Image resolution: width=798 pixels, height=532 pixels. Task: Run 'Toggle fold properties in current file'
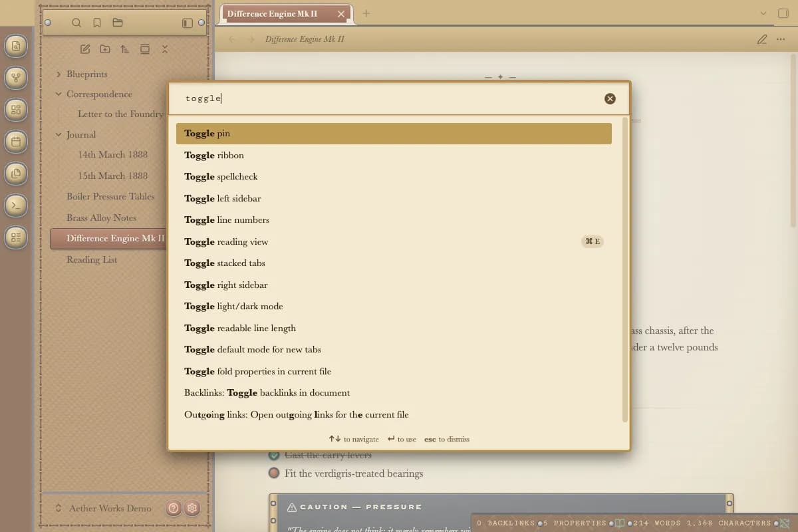pos(394,371)
